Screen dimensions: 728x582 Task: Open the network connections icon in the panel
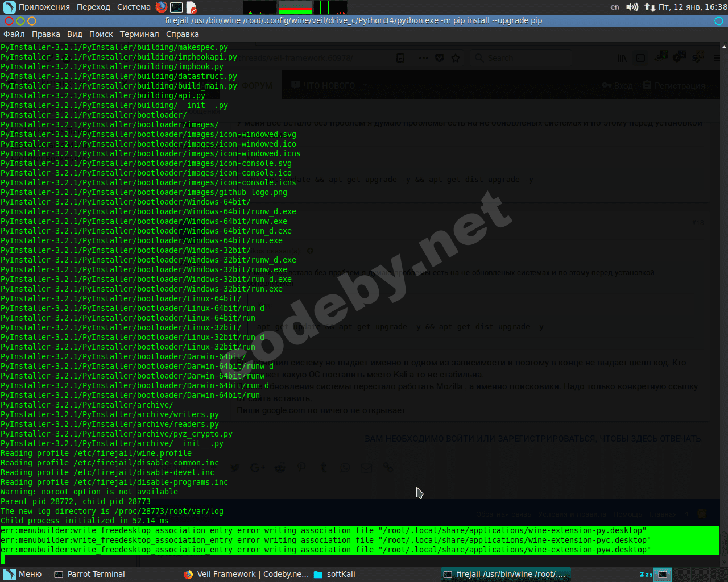(650, 7)
